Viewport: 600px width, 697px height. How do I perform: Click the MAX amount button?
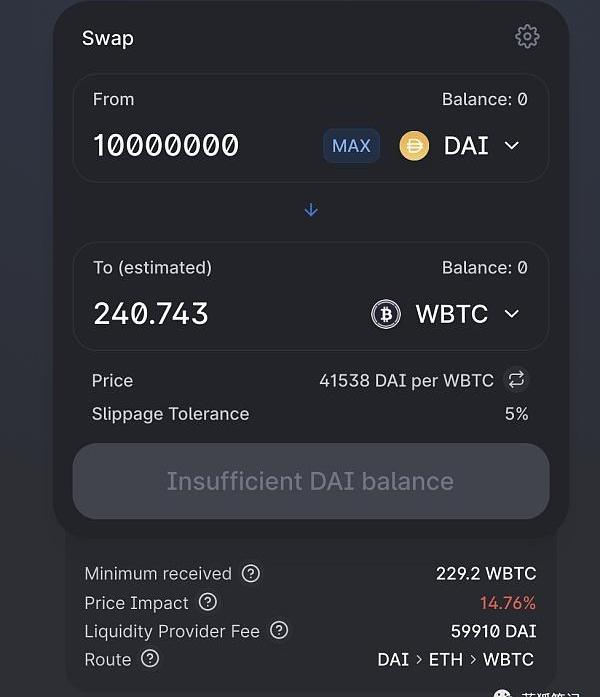click(351, 146)
